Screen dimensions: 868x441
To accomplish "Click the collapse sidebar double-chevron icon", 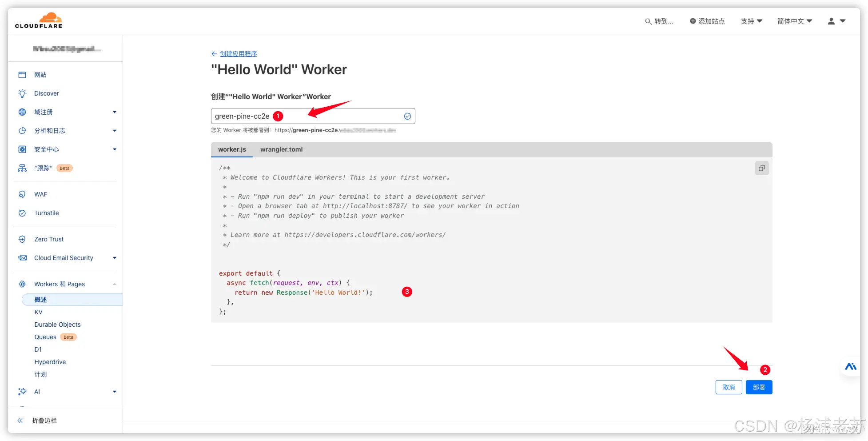I will tap(20, 421).
